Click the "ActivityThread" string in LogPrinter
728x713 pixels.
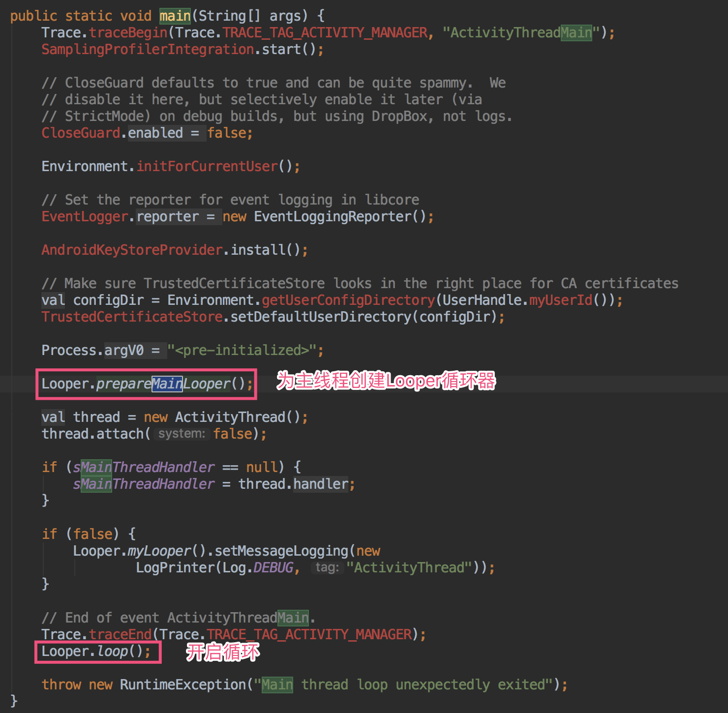409,567
